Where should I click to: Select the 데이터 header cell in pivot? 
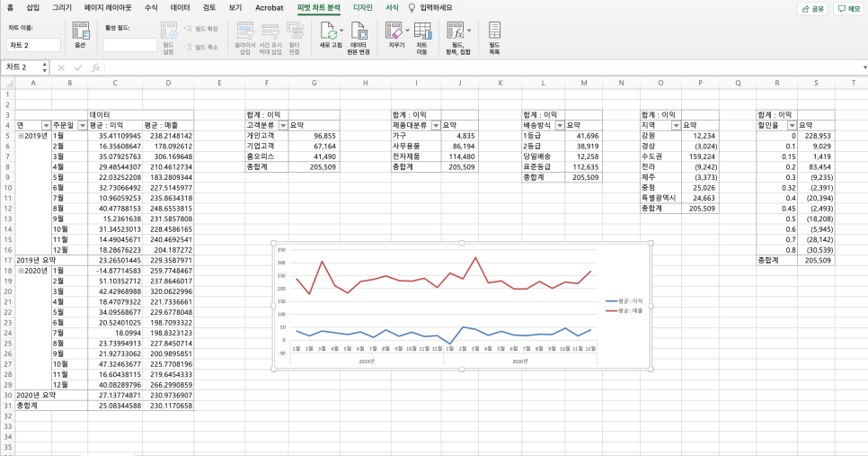tap(115, 115)
